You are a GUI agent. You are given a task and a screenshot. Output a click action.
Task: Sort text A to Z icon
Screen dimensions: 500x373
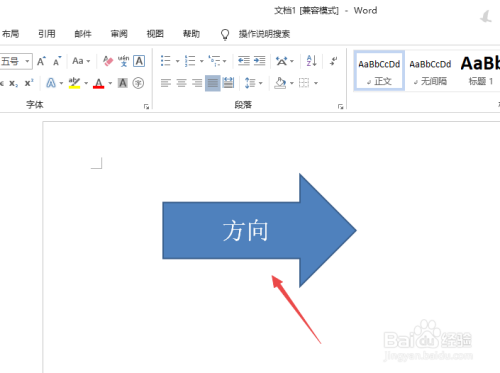(x=311, y=61)
